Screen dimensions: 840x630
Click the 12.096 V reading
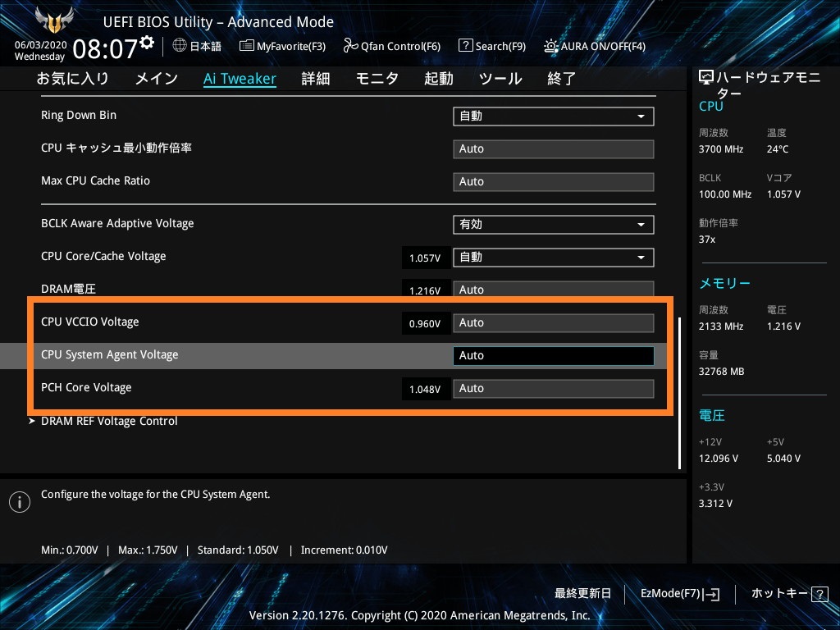[719, 459]
